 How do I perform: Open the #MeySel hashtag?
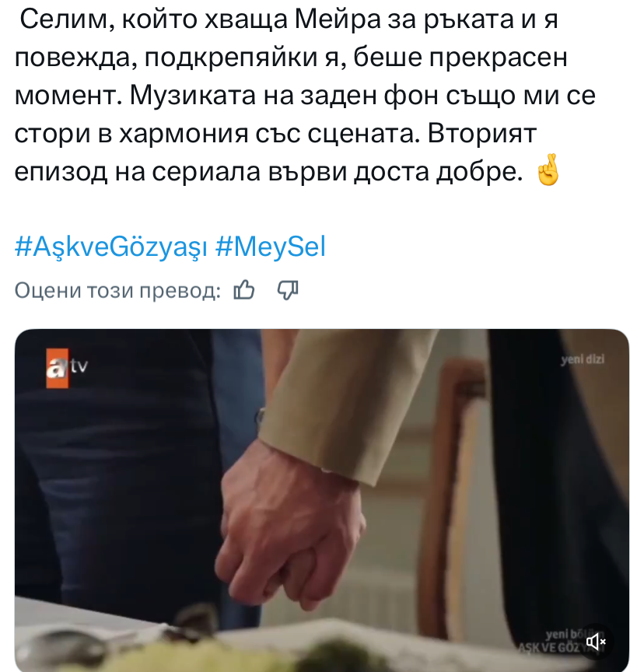[271, 247]
